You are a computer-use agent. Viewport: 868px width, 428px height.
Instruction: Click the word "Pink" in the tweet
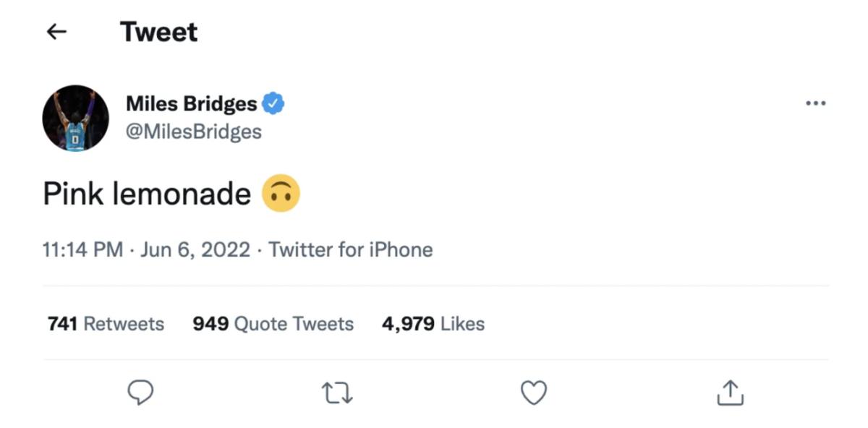coord(75,194)
